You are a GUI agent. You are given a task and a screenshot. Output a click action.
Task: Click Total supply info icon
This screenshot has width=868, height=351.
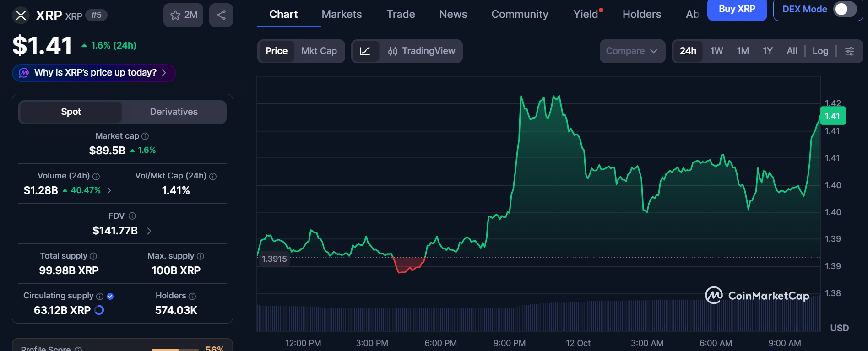pos(93,256)
